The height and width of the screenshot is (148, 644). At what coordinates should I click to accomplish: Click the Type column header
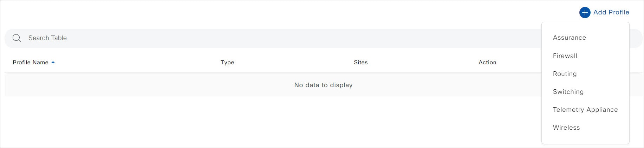point(227,62)
